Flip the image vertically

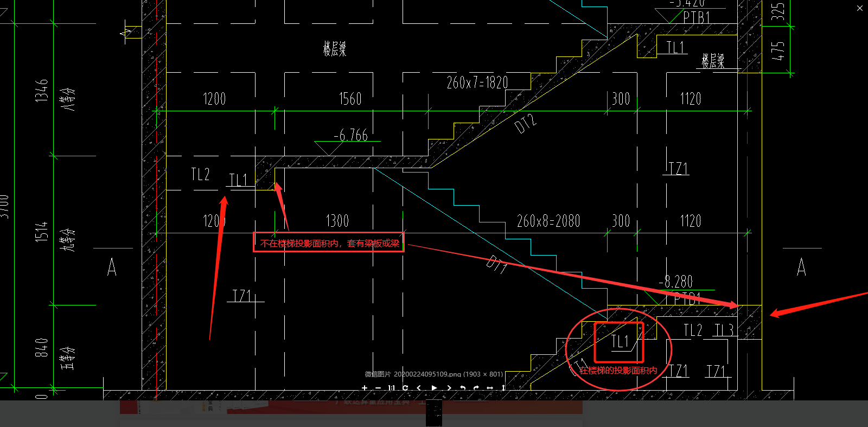point(503,388)
